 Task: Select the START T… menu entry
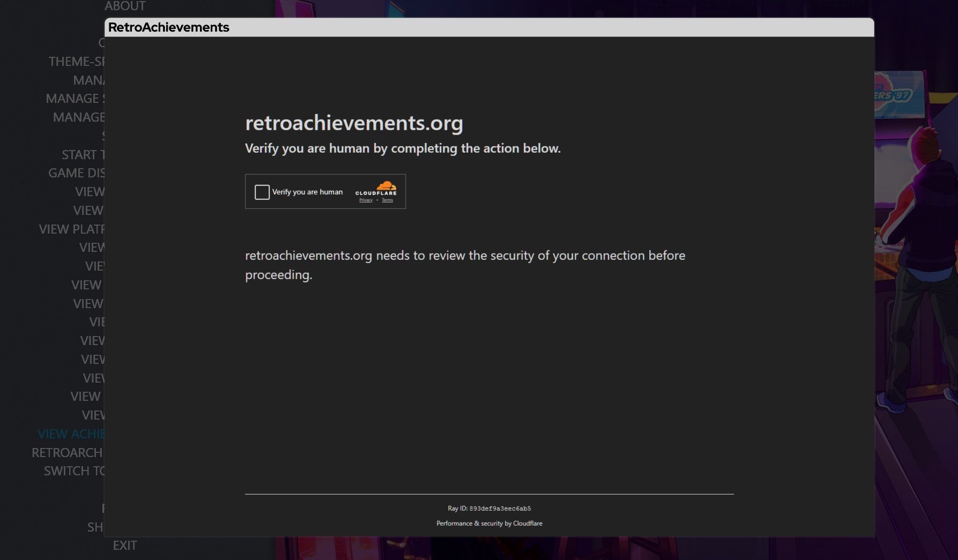[83, 155]
